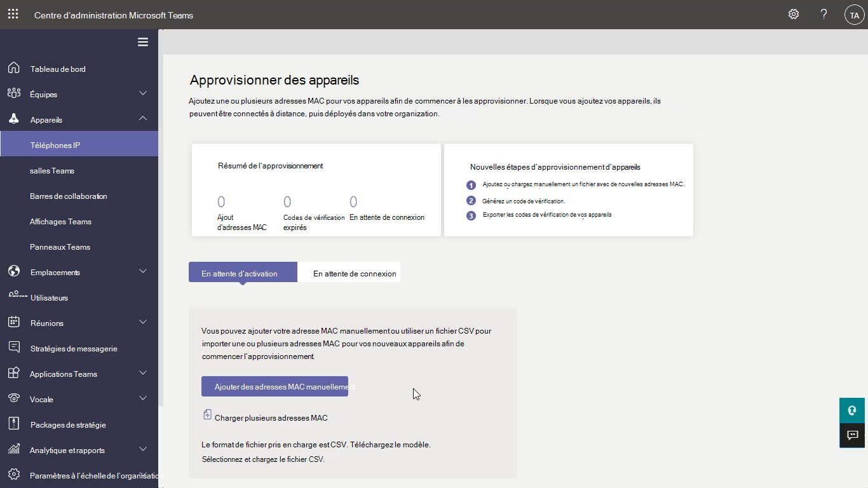Viewport: 868px width, 488px height.
Task: Click the Réunions calendar icon
Action: [13, 322]
